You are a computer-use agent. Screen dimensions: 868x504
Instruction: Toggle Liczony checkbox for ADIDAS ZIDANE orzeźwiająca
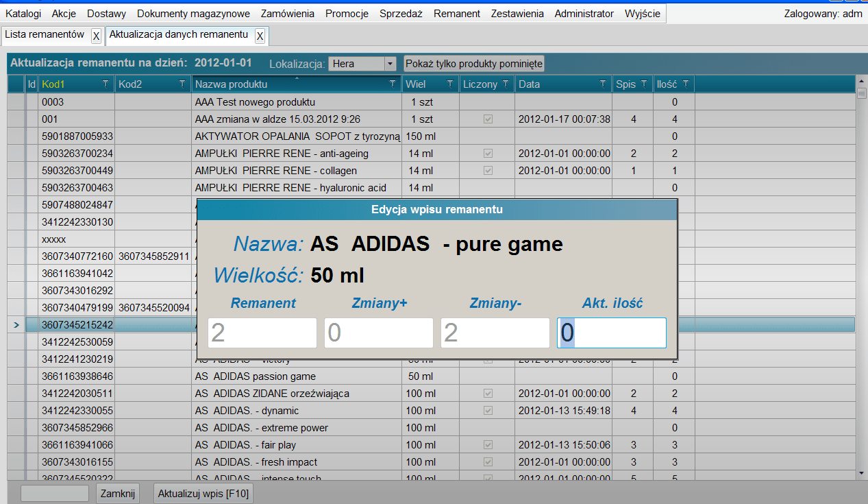[488, 394]
